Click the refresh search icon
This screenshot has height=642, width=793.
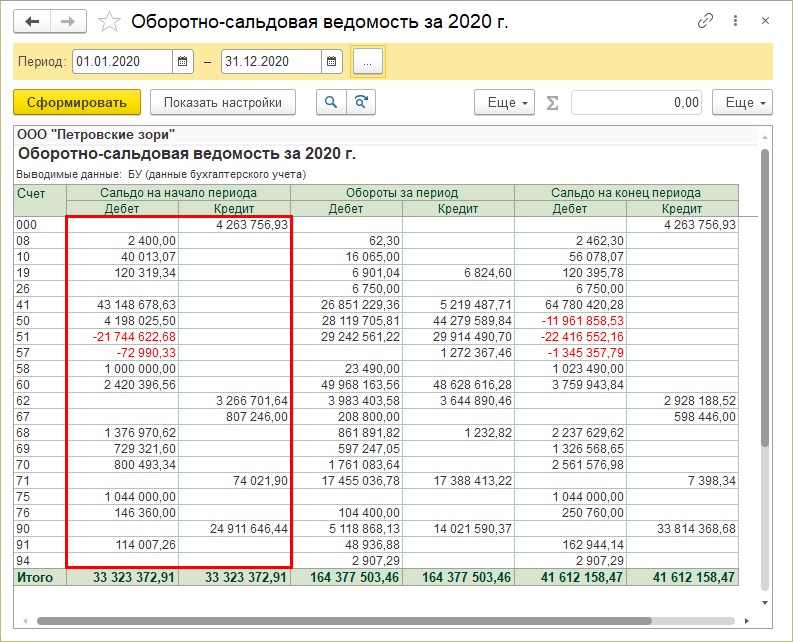tap(361, 103)
